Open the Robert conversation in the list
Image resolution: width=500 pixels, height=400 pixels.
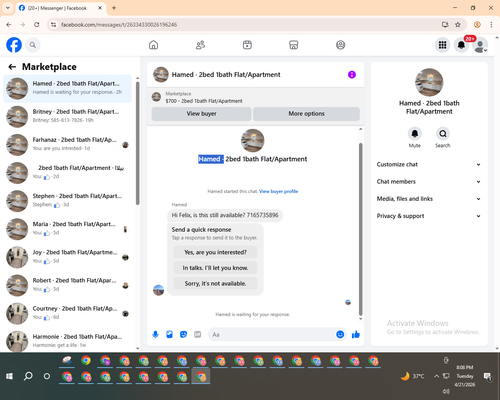pyautogui.click(x=68, y=285)
